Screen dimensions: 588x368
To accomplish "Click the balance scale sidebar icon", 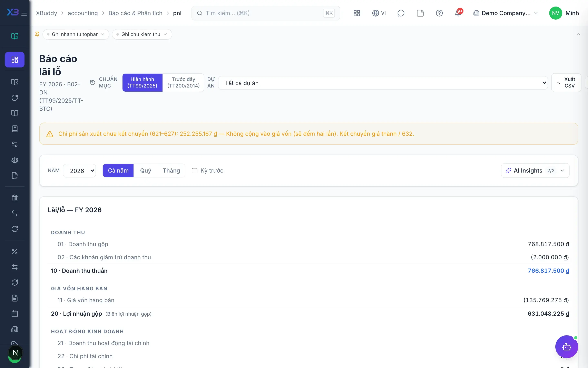I will (14, 160).
